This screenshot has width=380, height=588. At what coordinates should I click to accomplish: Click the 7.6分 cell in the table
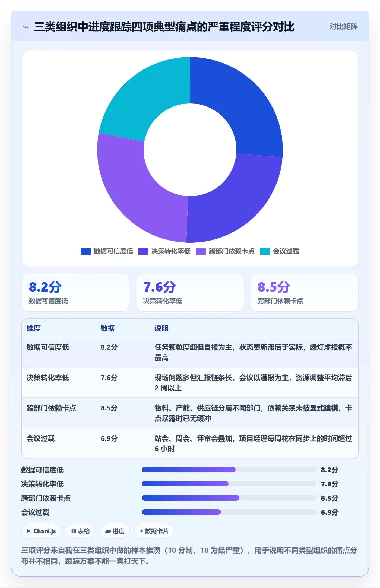pos(109,378)
